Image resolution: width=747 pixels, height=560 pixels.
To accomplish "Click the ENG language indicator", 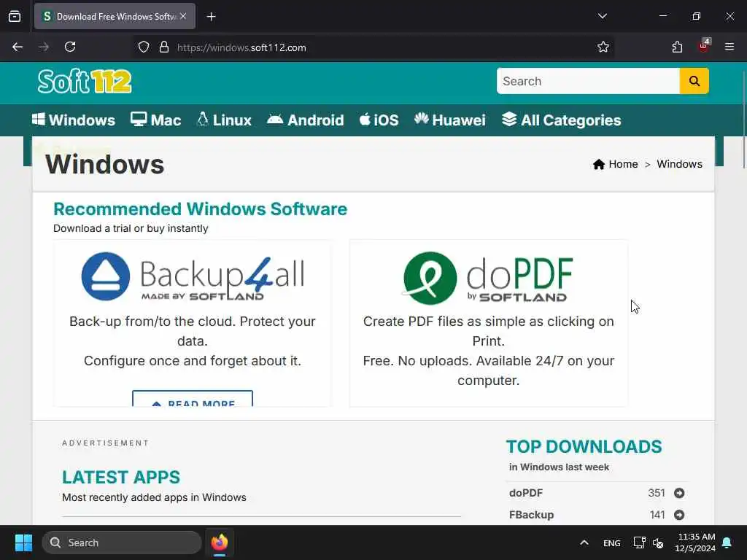I will coord(612,542).
